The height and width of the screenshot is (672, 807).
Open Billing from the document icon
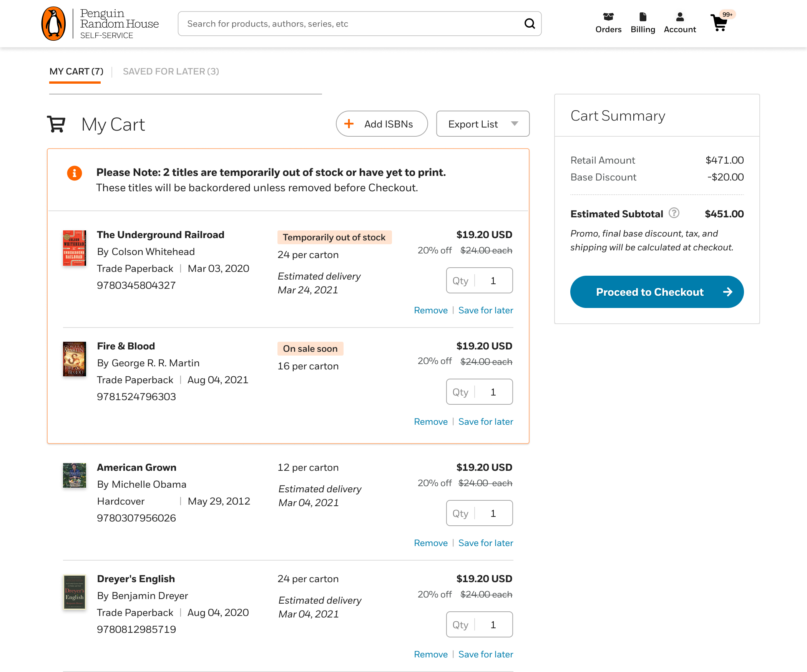click(643, 17)
